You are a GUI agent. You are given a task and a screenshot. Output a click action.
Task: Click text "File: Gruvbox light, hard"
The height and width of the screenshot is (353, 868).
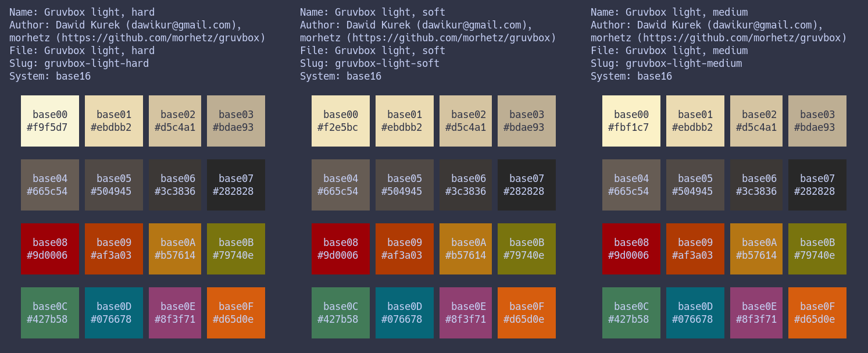(x=82, y=51)
